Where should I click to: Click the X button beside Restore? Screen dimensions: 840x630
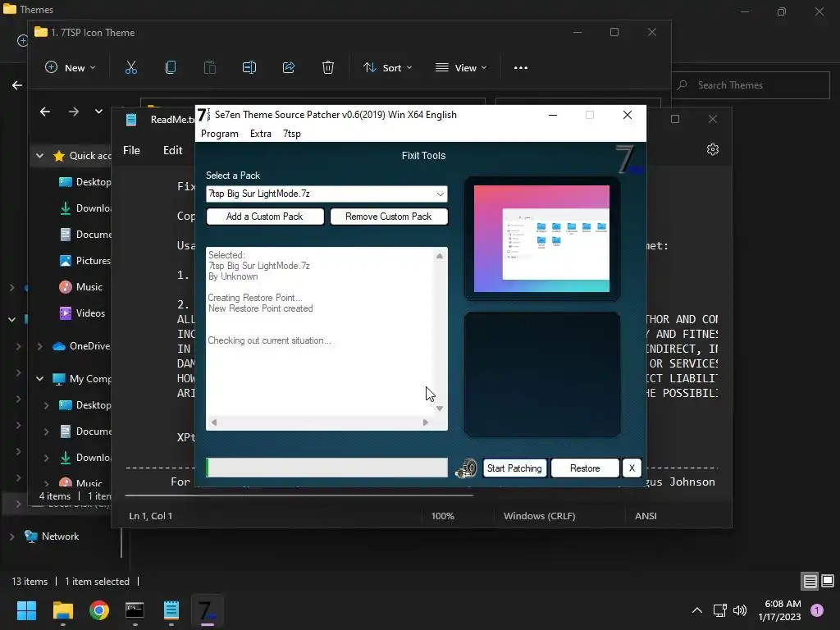632,468
